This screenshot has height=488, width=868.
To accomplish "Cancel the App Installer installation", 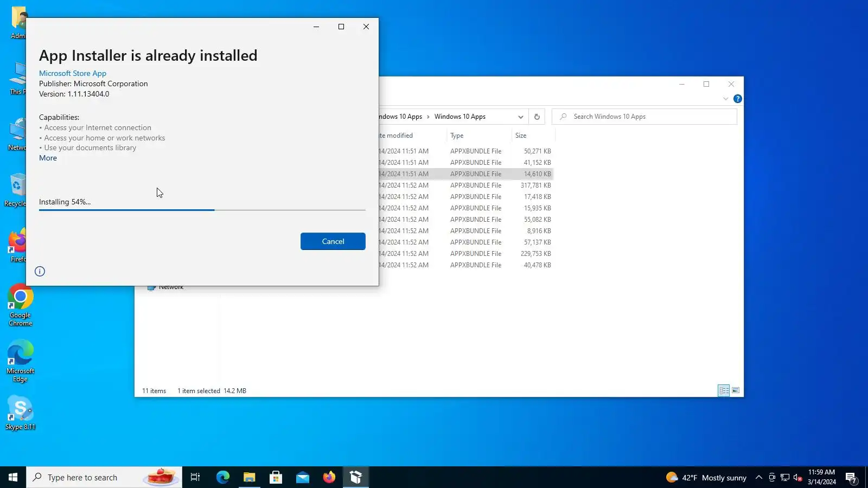I will click(x=333, y=241).
